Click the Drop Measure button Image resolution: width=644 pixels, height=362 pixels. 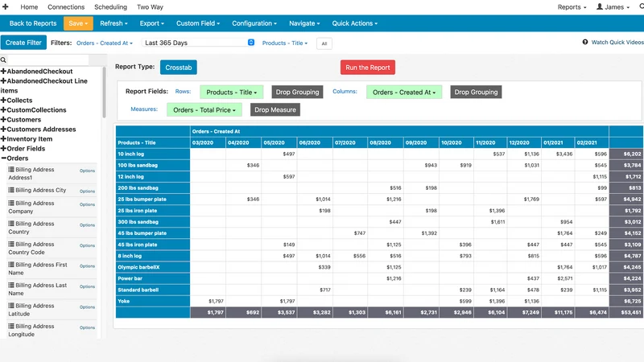[275, 109]
